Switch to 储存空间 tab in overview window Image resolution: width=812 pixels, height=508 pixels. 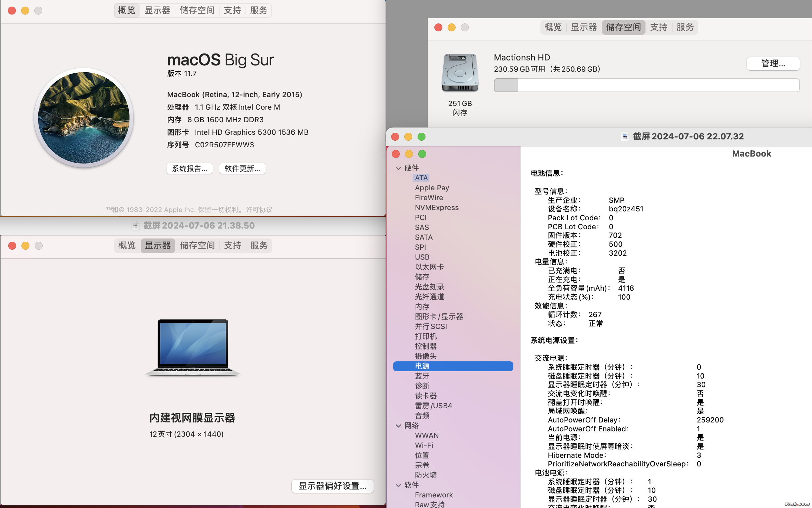click(197, 11)
